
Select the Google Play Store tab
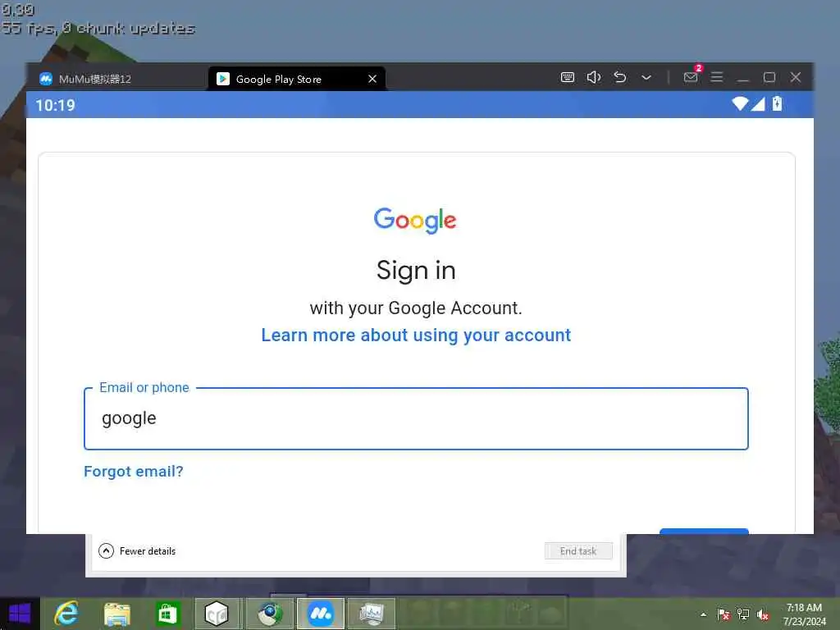[296, 79]
